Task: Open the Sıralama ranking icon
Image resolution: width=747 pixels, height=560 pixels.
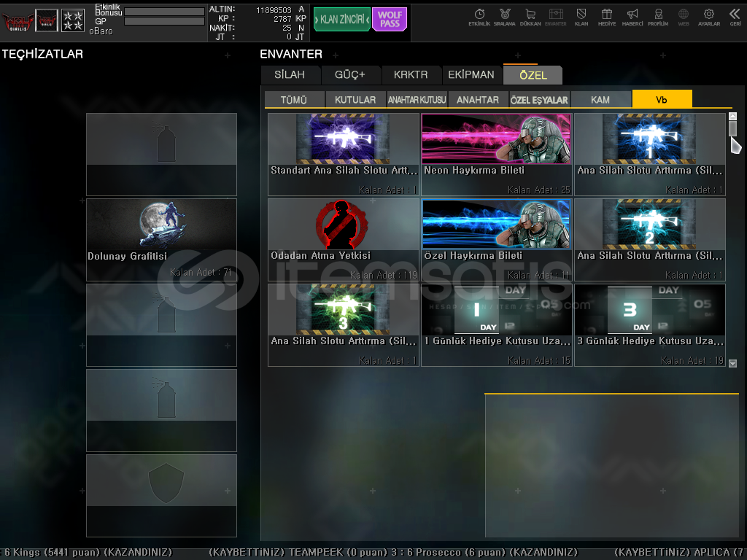Action: [505, 17]
